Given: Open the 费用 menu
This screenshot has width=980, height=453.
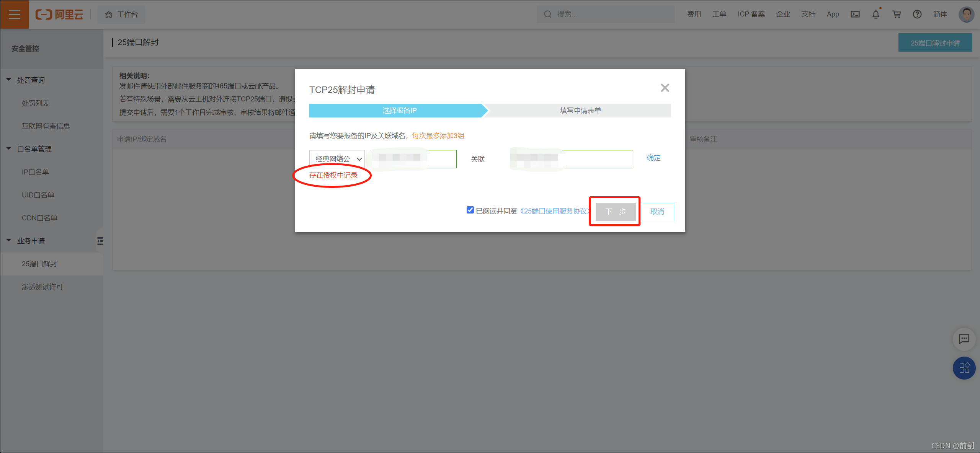Looking at the screenshot, I should [x=694, y=14].
